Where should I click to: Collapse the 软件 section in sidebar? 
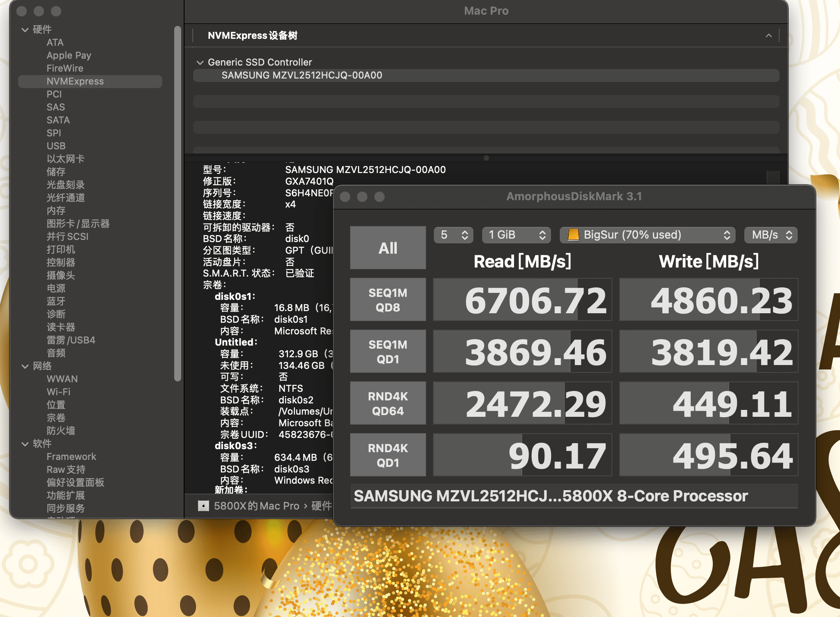25,444
